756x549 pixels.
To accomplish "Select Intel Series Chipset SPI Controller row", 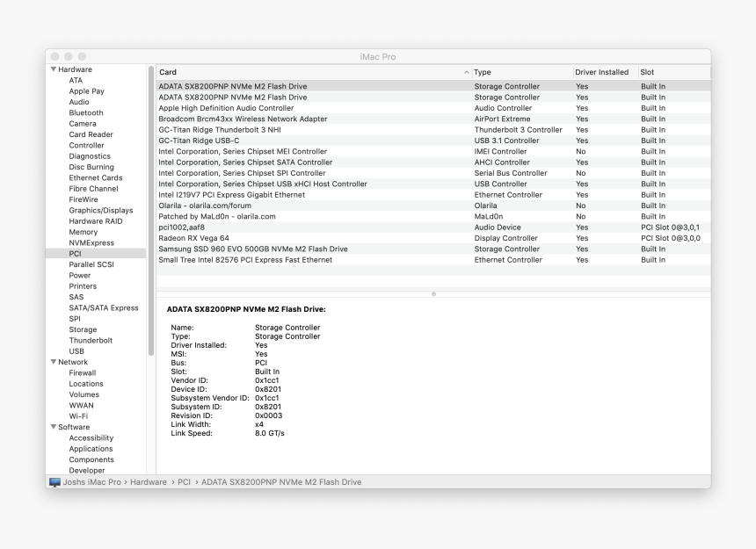I will (x=433, y=173).
